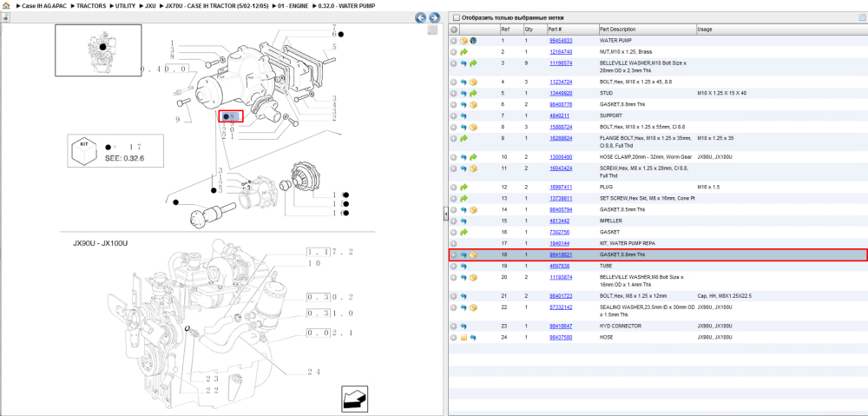Screen dimensions: 868x416
Task: Click blue arrow in HYD CONNECTOR row
Action: (464, 327)
